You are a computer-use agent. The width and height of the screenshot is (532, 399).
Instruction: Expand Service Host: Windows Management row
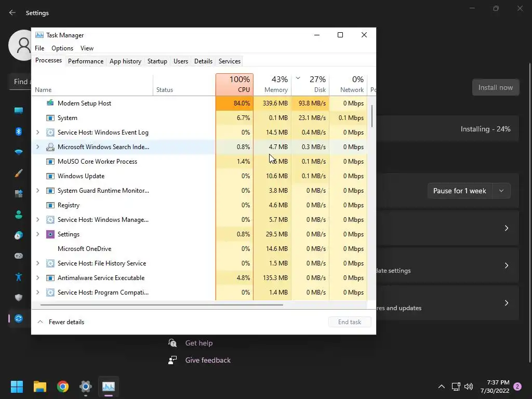37,220
